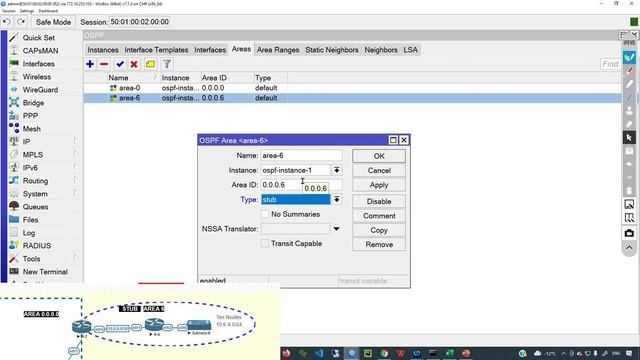Click the Chrome icon in taskbar
This screenshot has height=360, width=640.
pyautogui.click(x=384, y=353)
